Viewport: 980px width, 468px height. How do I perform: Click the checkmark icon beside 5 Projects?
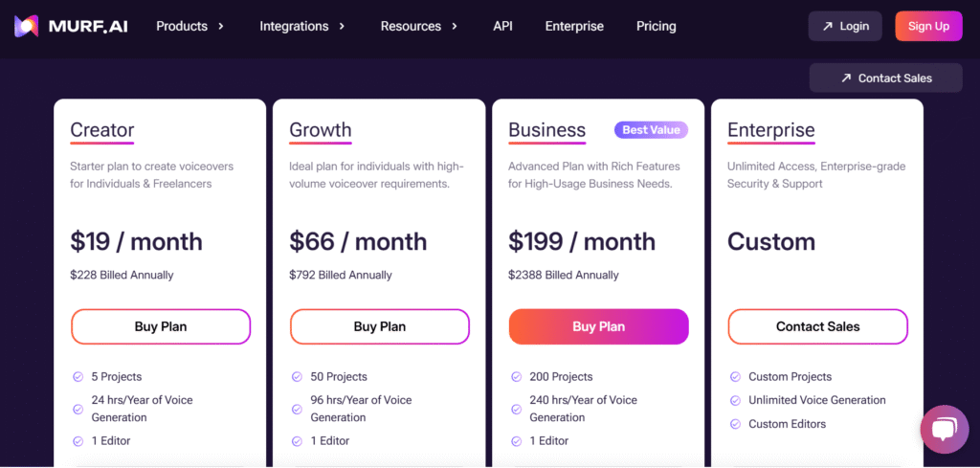pyautogui.click(x=78, y=377)
